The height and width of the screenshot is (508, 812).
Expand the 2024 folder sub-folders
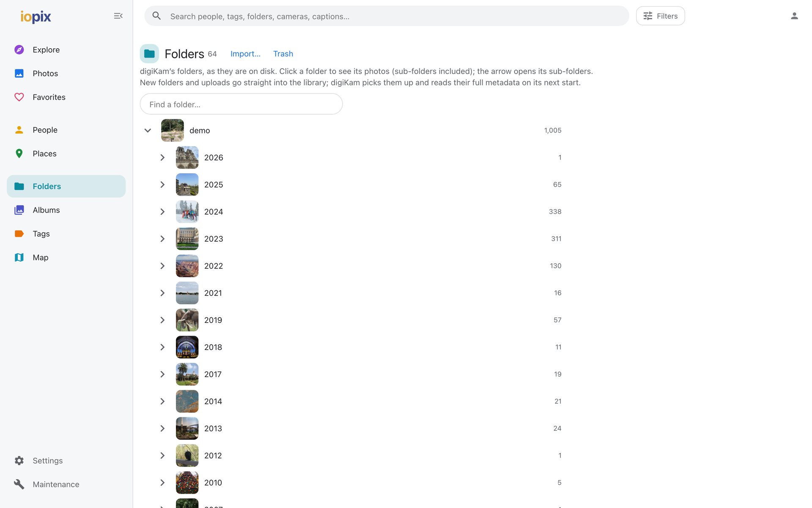(162, 212)
